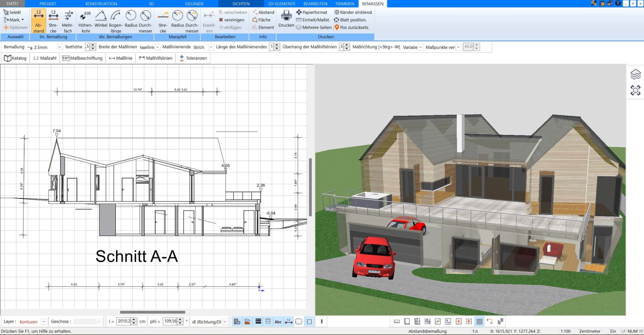The width and height of the screenshot is (644, 335).
Task: Click the Selekt selection tool
Action: pos(14,12)
